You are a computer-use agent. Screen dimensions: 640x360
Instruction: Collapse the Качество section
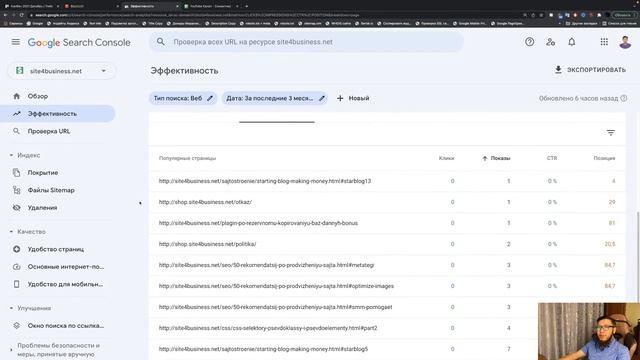11,231
